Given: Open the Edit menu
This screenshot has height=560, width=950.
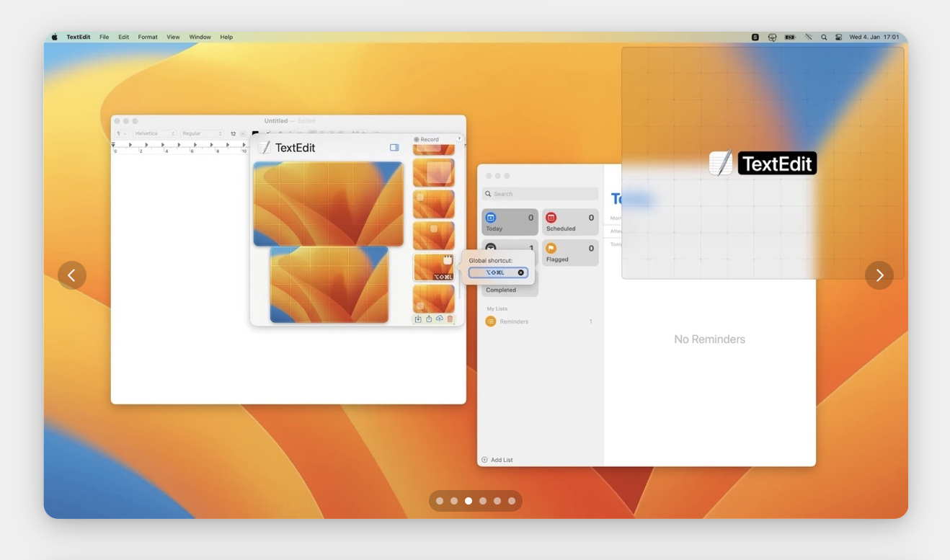Looking at the screenshot, I should pyautogui.click(x=124, y=37).
